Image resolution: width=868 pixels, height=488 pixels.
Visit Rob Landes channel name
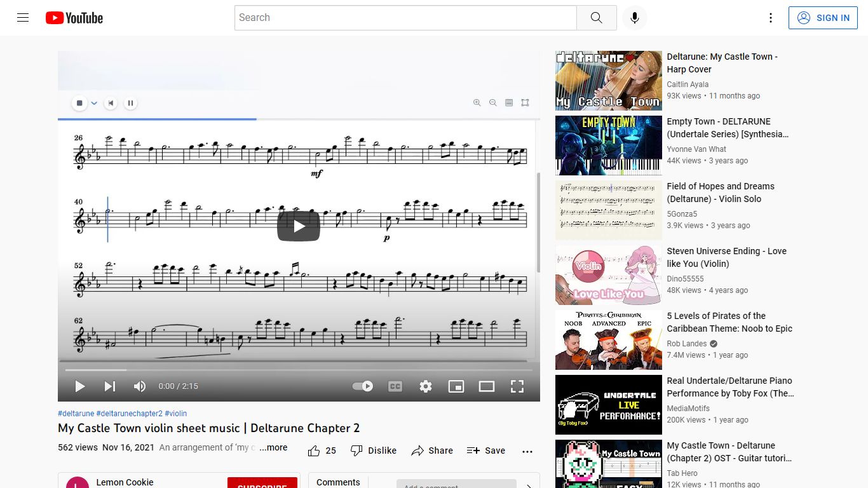pyautogui.click(x=687, y=344)
